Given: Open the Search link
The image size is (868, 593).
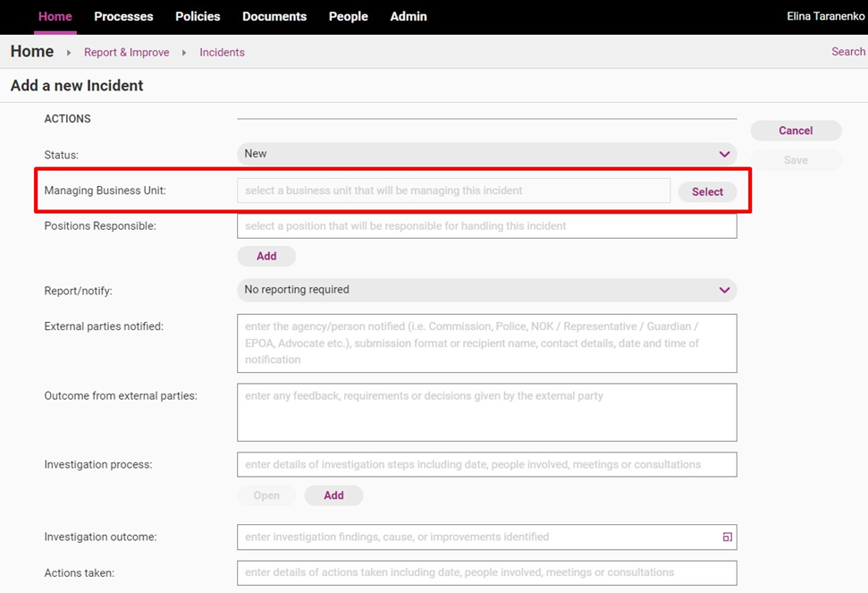Looking at the screenshot, I should click(848, 52).
